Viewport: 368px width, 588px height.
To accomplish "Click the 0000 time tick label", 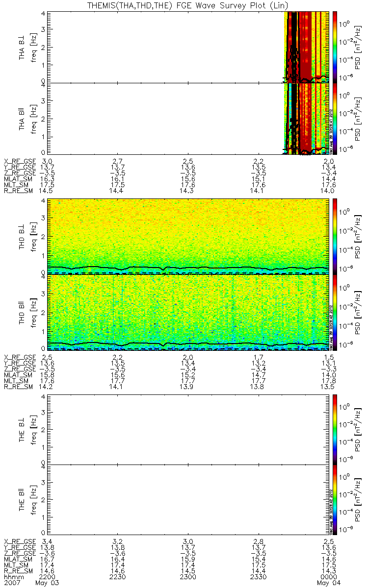I will coord(328,577).
